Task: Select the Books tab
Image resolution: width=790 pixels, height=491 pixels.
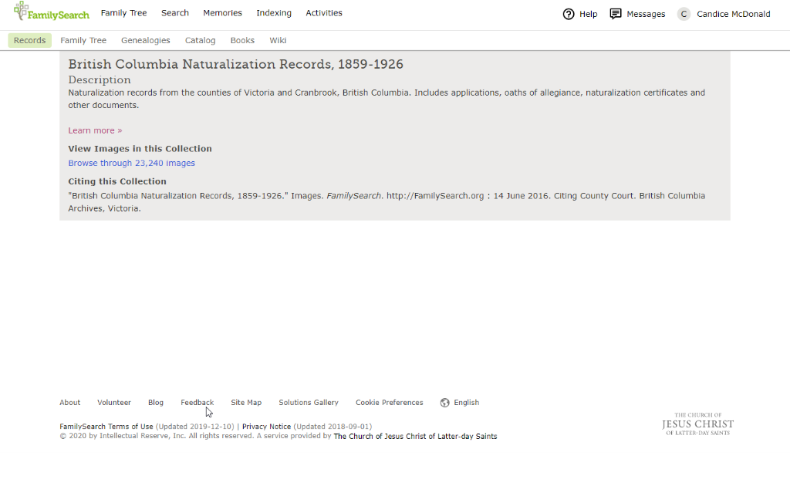Action: coord(242,41)
